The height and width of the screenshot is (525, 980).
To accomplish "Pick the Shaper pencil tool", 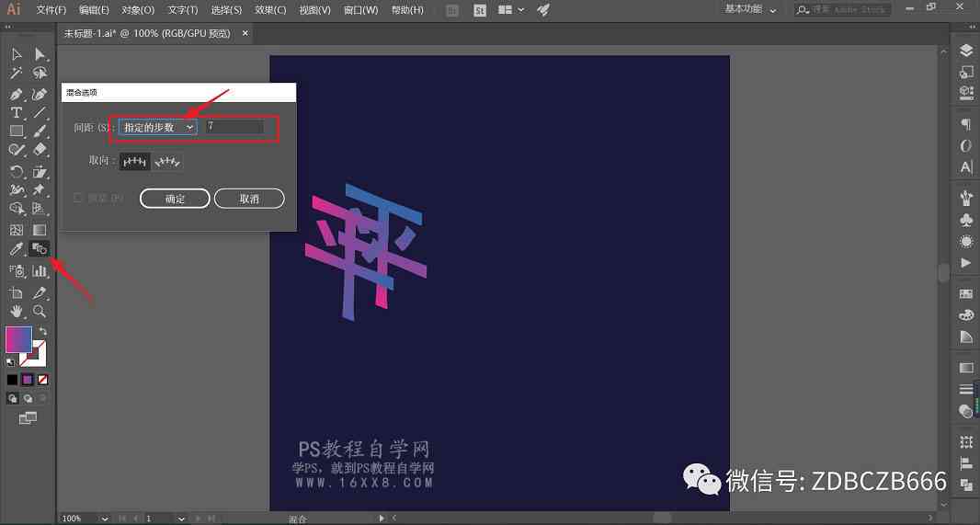I will (x=17, y=150).
